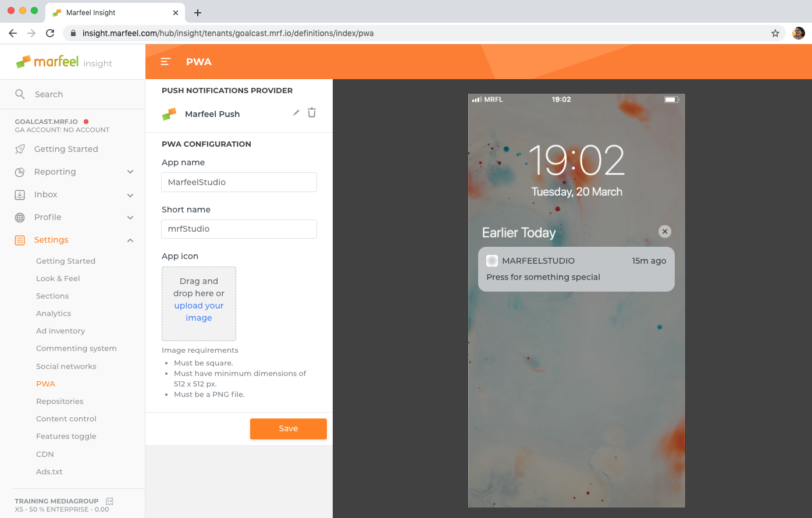Image resolution: width=812 pixels, height=518 pixels.
Task: Click the 'Earlier Today' heading
Action: (519, 233)
